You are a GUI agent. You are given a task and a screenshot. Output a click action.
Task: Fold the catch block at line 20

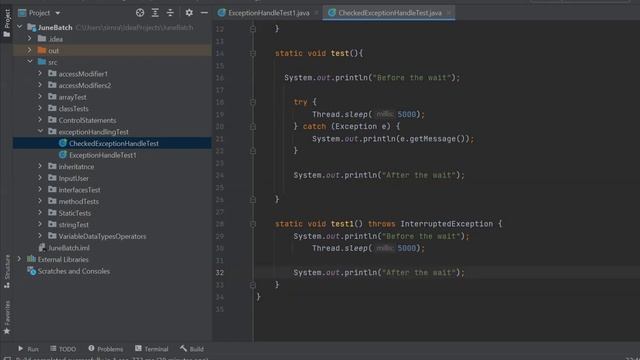[x=253, y=127]
